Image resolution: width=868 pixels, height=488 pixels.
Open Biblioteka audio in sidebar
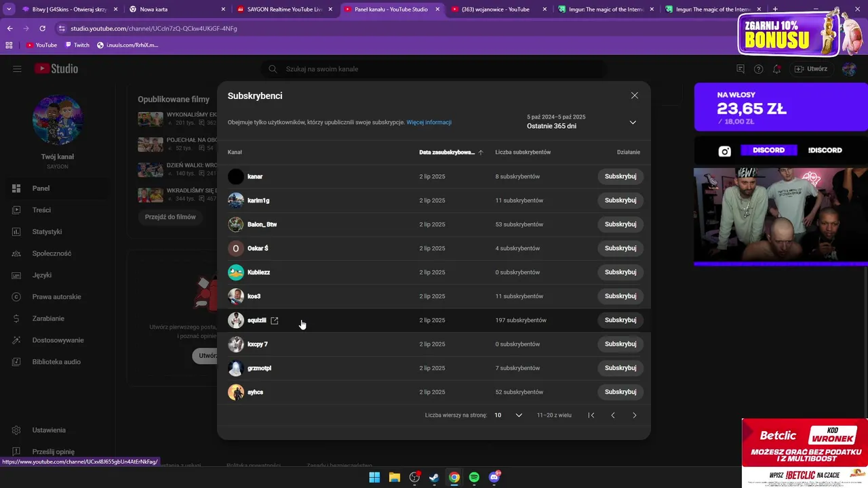58,362
